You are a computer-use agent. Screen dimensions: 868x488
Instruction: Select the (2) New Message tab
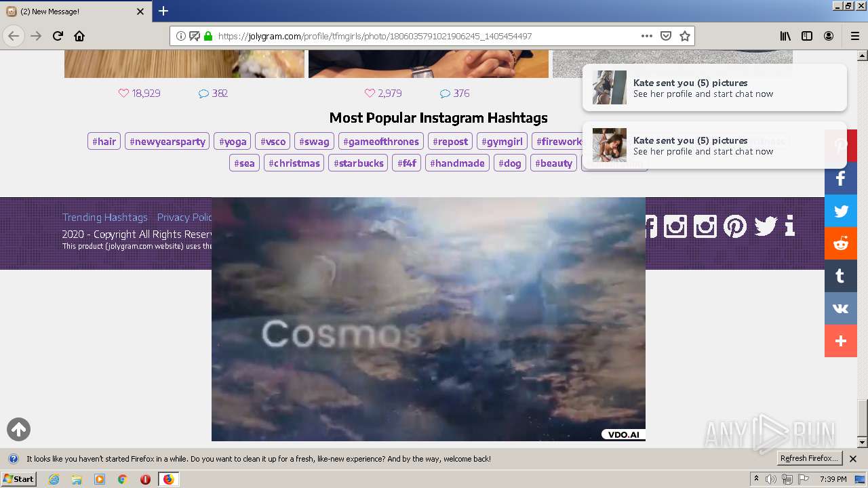76,12
